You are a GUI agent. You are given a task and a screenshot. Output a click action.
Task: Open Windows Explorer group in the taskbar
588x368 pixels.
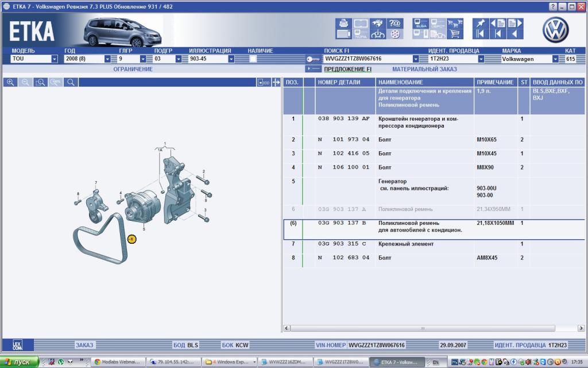[x=230, y=362]
